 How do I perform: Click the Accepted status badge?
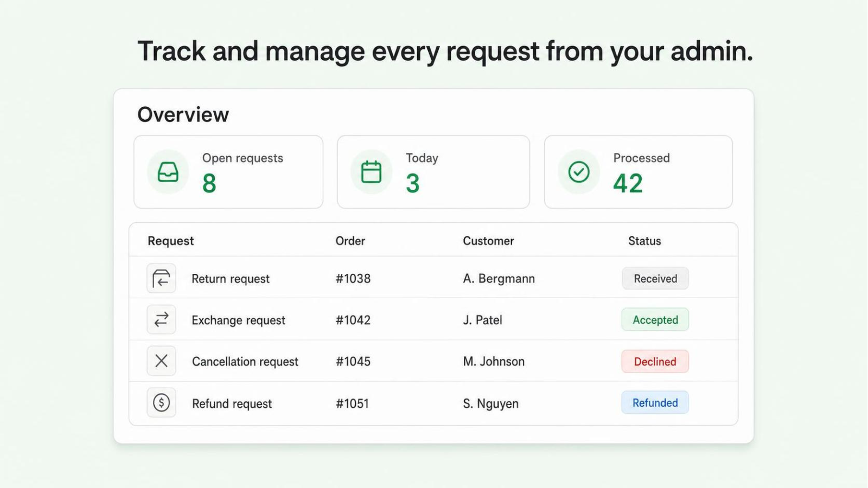[x=655, y=319]
